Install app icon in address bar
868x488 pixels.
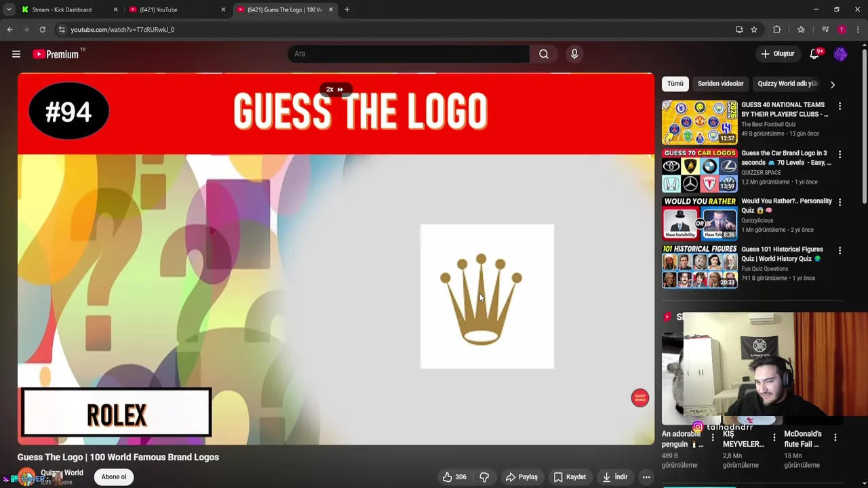(739, 29)
